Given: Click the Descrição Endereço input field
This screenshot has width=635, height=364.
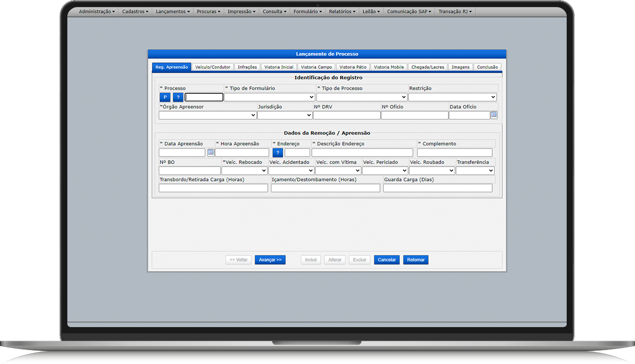Looking at the screenshot, I should click(362, 153).
